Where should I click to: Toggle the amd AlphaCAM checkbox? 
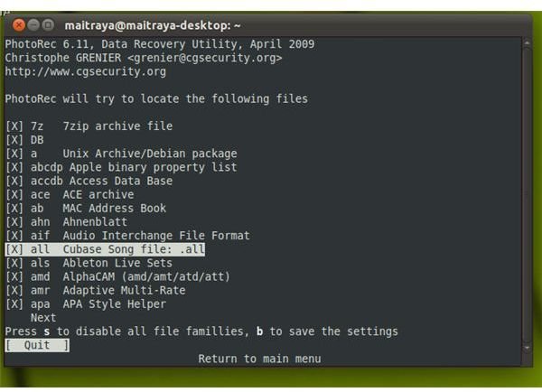point(14,277)
